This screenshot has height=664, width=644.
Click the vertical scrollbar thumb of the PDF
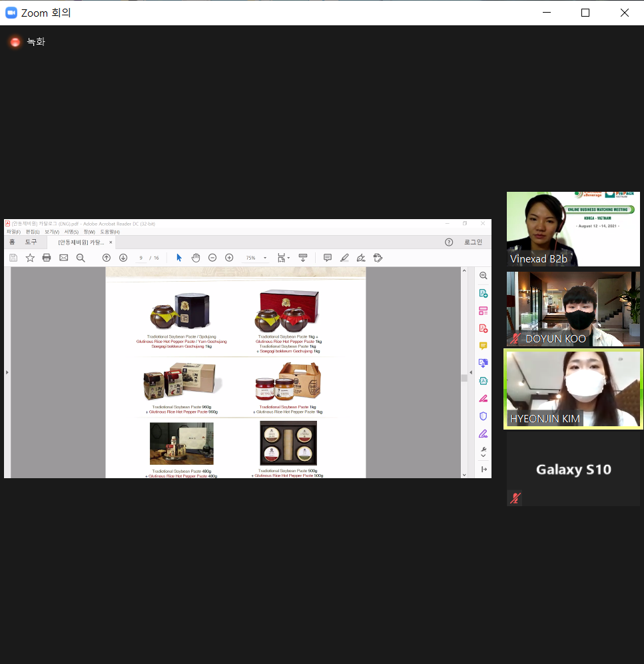point(464,378)
